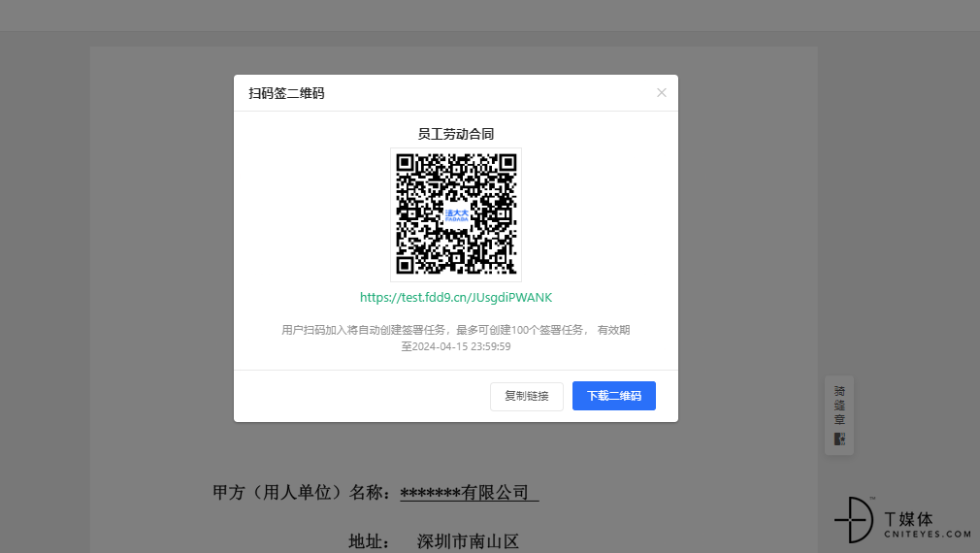
Task: Click the 员工劳动合同 title text
Action: pos(456,134)
